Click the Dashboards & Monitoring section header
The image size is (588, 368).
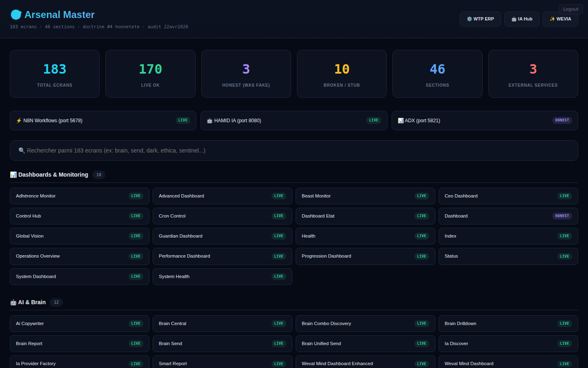click(53, 175)
